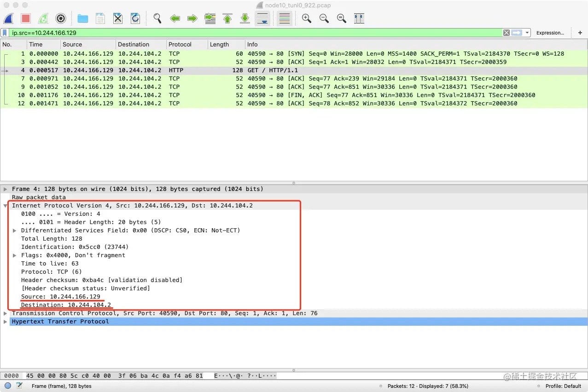
Task: Expand the Hypertext Transfer Protocol section
Action: coord(5,322)
